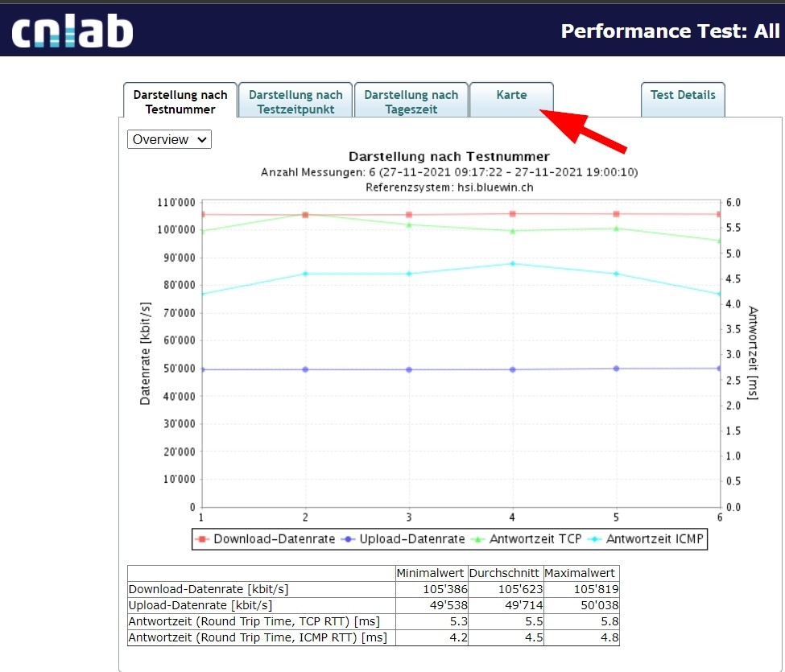Open the Karte tab

[511, 95]
